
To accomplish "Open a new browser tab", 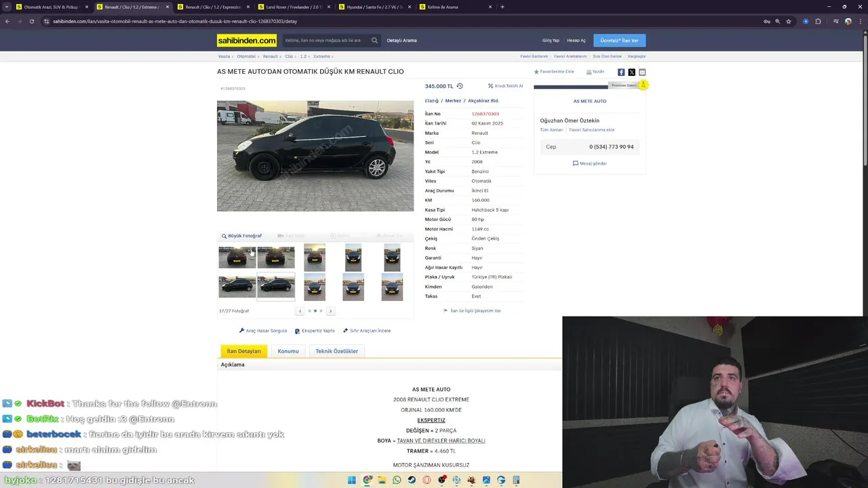I will 502,7.
